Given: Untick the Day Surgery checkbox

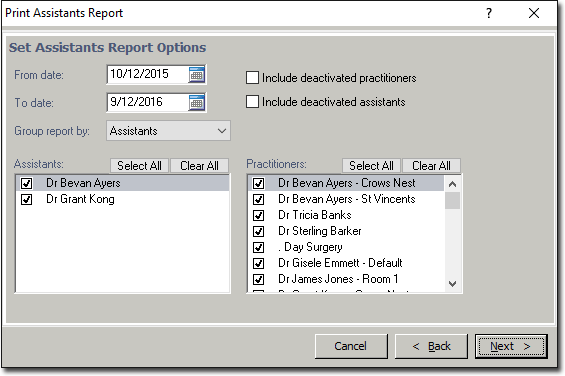Looking at the screenshot, I should point(258,247).
